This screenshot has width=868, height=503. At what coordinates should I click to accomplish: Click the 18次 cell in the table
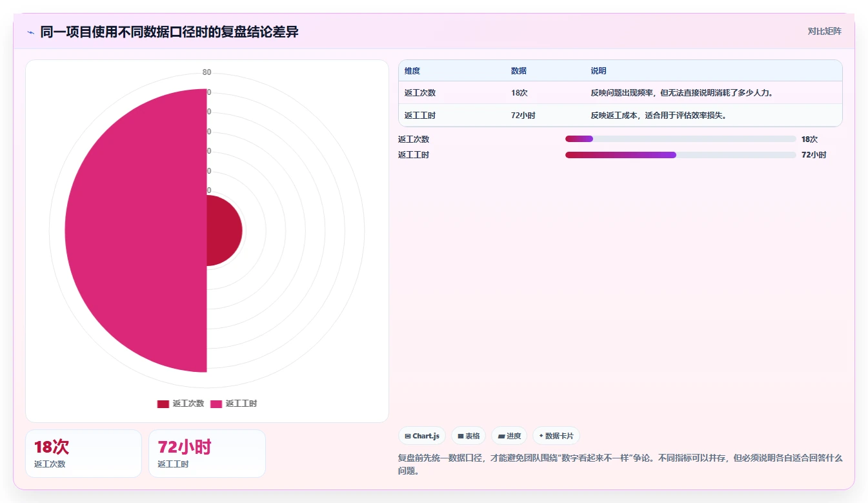click(520, 93)
